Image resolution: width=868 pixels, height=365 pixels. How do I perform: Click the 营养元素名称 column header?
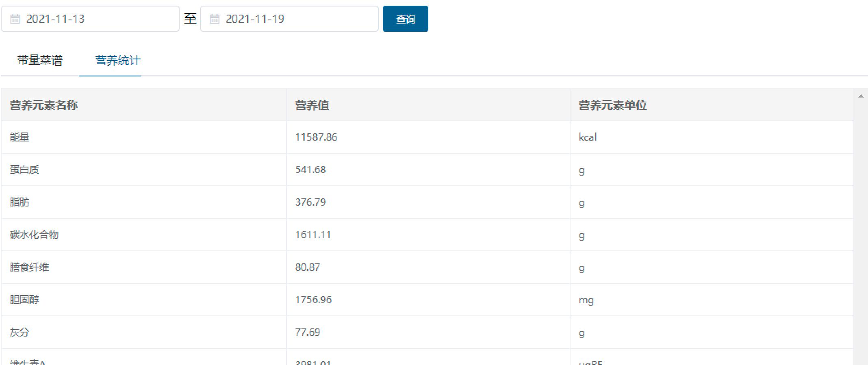pos(44,105)
